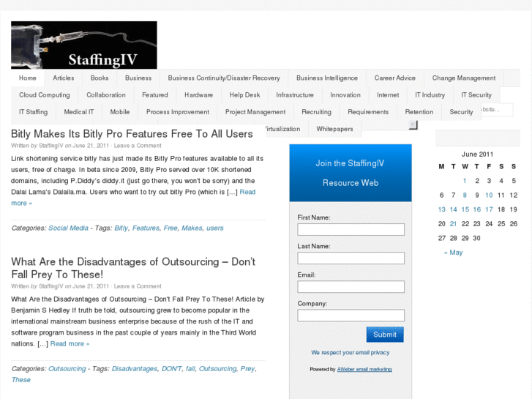Select the Business menu item

(138, 78)
